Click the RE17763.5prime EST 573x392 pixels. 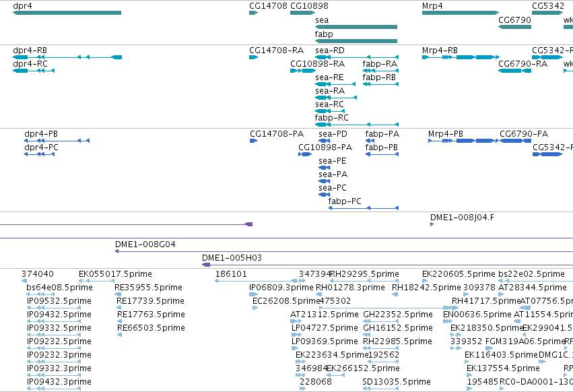click(119, 321)
